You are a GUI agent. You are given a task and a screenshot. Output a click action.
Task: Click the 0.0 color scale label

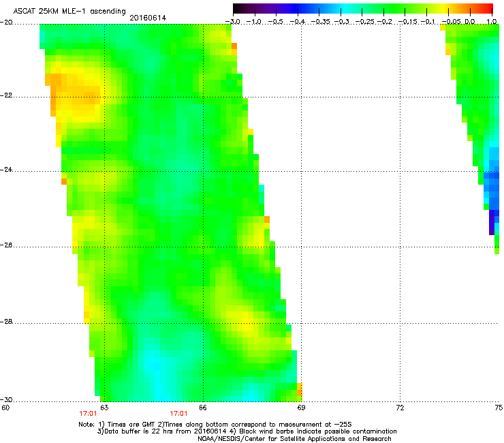[x=470, y=22]
